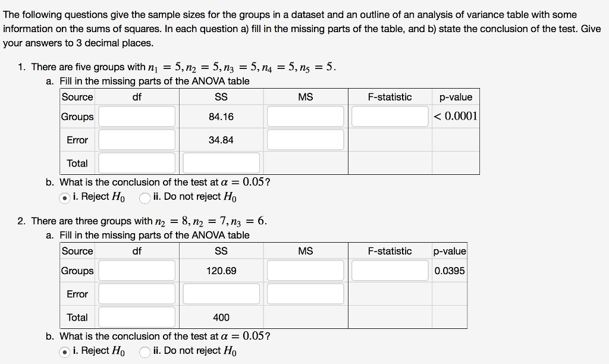Select 'Reject H0' radio button for question 2
The width and height of the screenshot is (609, 364).
(x=65, y=350)
